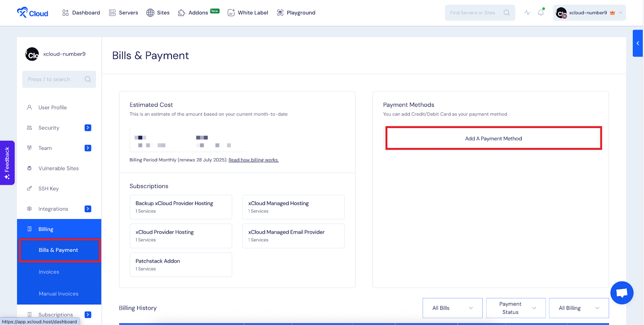This screenshot has height=325, width=644.
Task: Select Invoices in the Billing submenu
Action: tap(49, 272)
